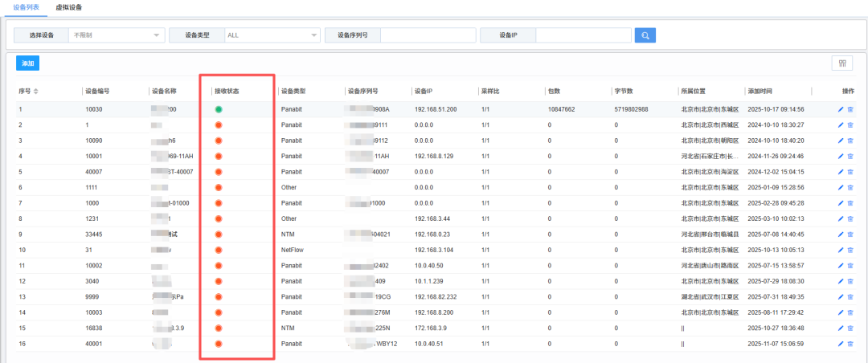
Task: Edit device with IP 10.0.40.50
Action: pos(841,266)
